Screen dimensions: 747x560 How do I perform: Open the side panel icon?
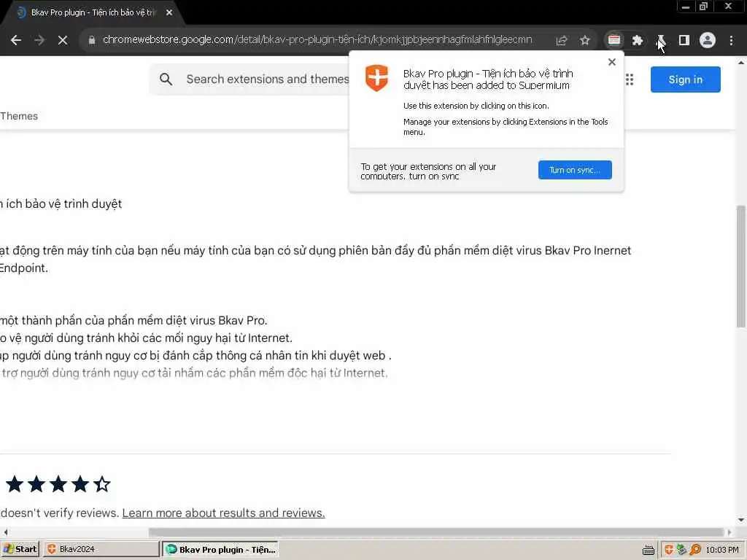pyautogui.click(x=684, y=41)
